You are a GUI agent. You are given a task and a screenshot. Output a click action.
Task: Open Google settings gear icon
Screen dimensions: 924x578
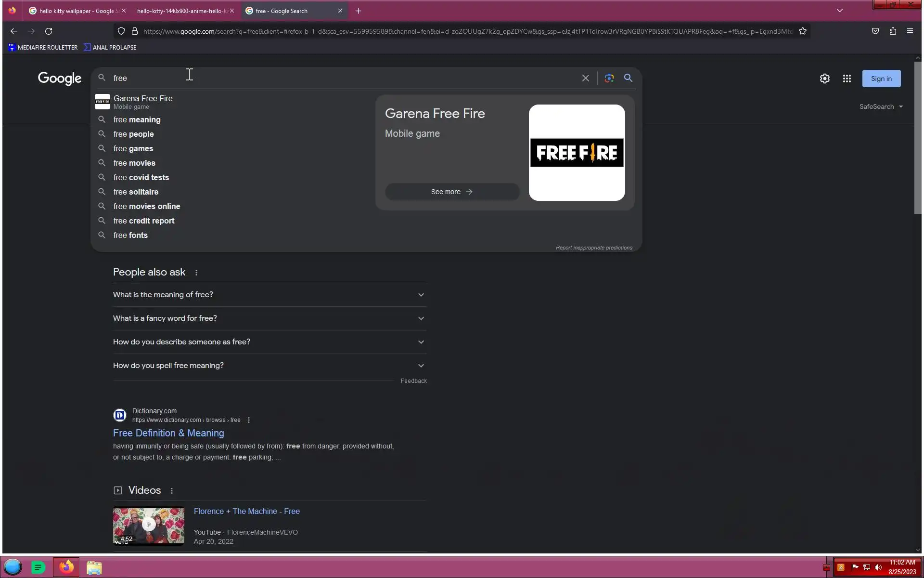pos(824,79)
